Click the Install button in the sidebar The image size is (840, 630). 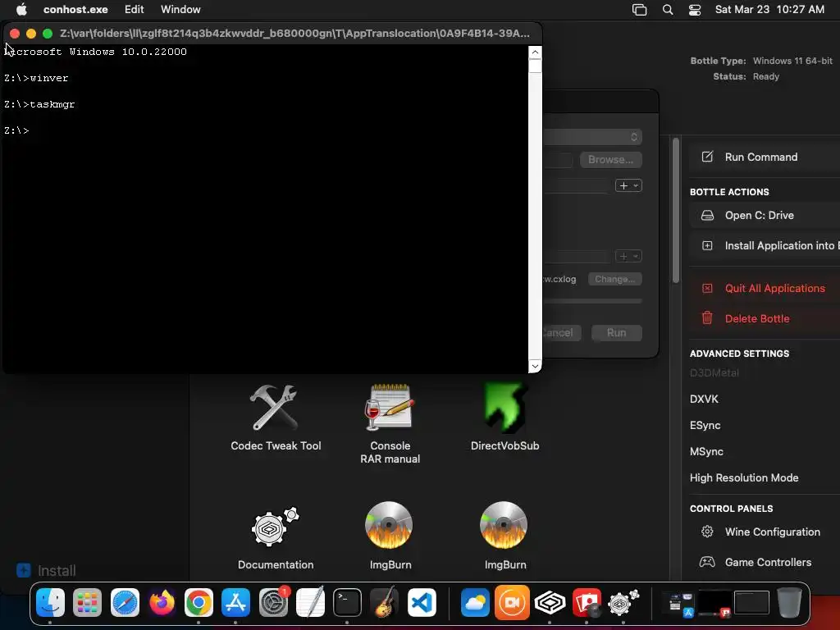pyautogui.click(x=46, y=571)
